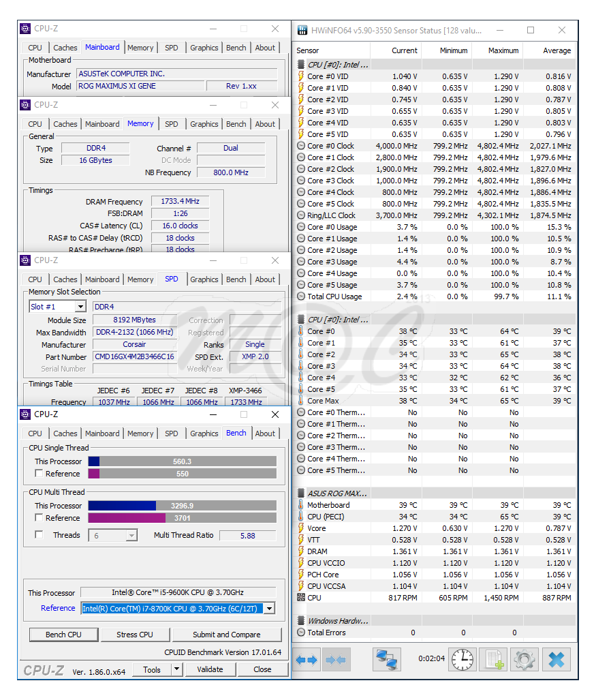Click the CPU fan RPM icon
This screenshot has width=596, height=700.
(301, 597)
